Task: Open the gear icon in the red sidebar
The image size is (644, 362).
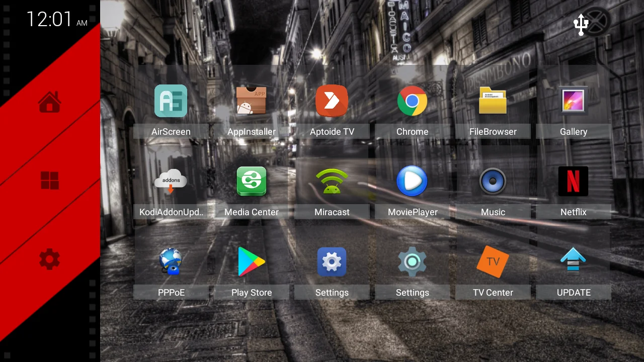Action: (x=50, y=259)
